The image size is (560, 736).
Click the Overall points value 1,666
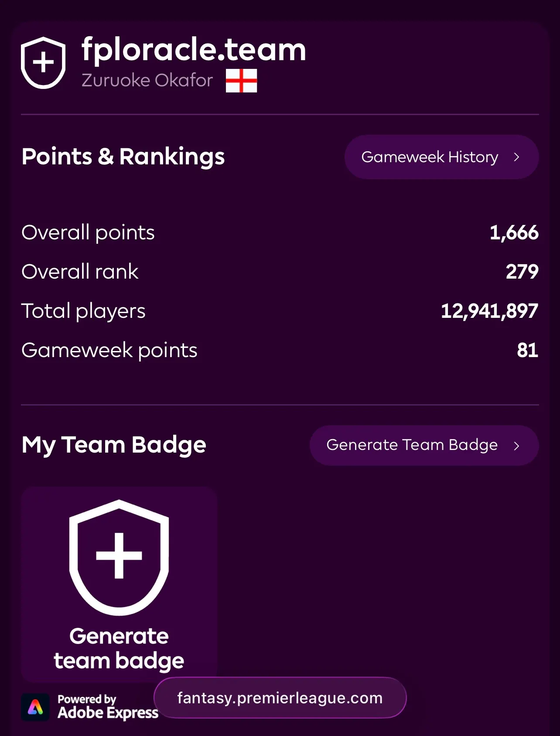(x=514, y=233)
